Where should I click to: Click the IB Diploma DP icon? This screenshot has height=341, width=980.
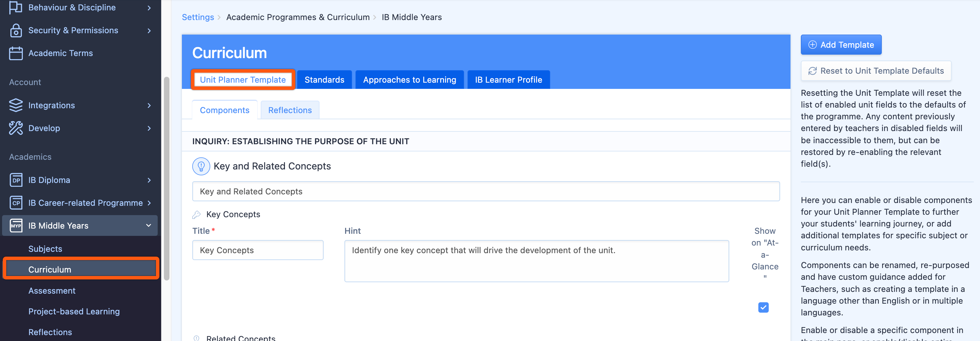[x=16, y=180]
